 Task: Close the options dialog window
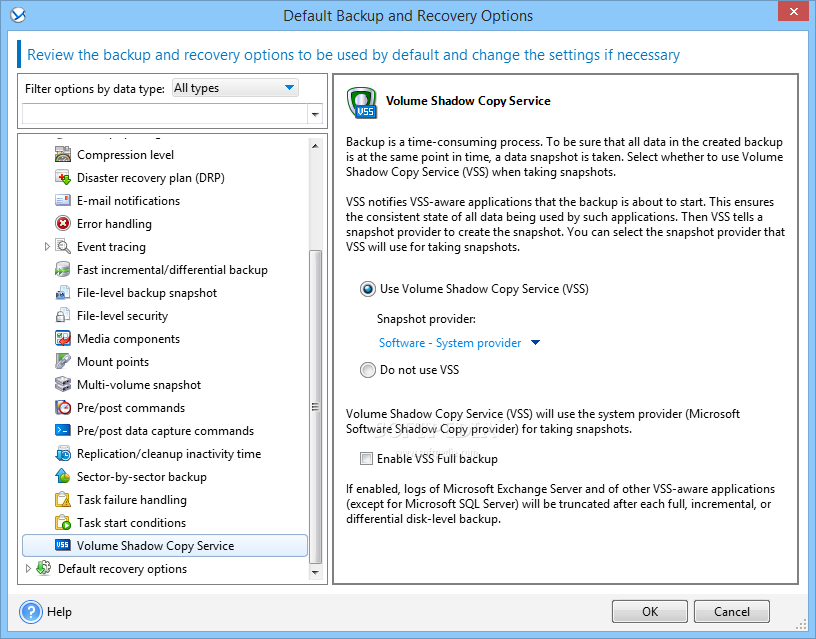click(x=793, y=11)
